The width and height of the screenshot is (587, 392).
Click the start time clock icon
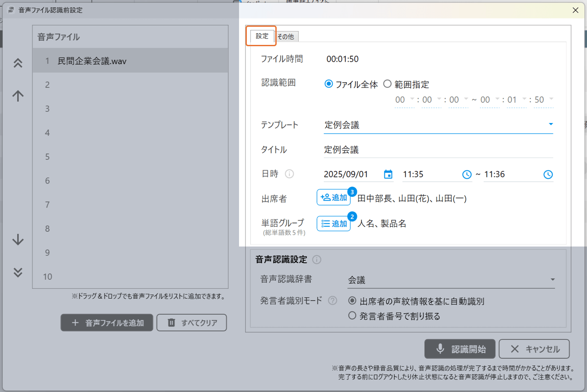467,174
